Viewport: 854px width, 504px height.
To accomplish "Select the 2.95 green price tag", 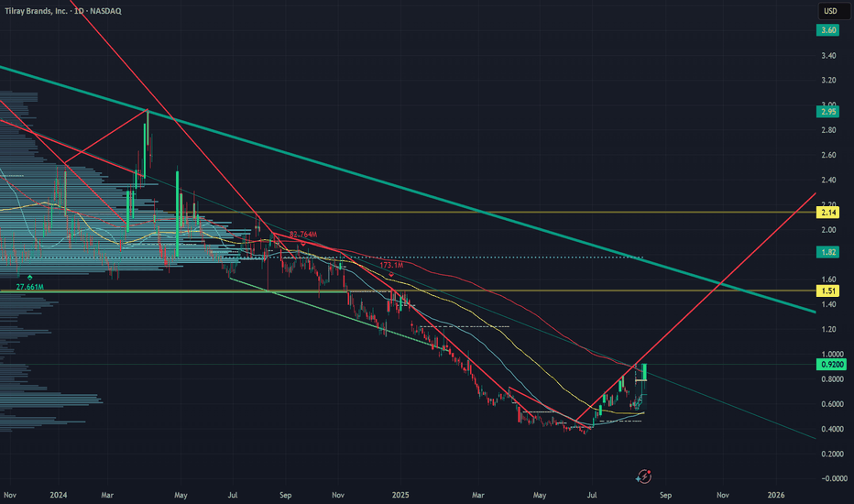I will click(827, 112).
